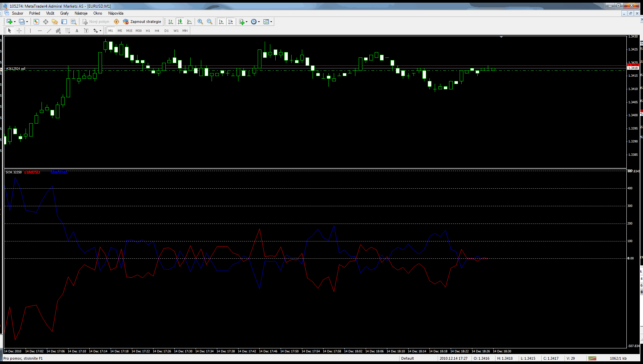Click the EURUSD red indicator label
643x364 pixels.
pos(32,172)
